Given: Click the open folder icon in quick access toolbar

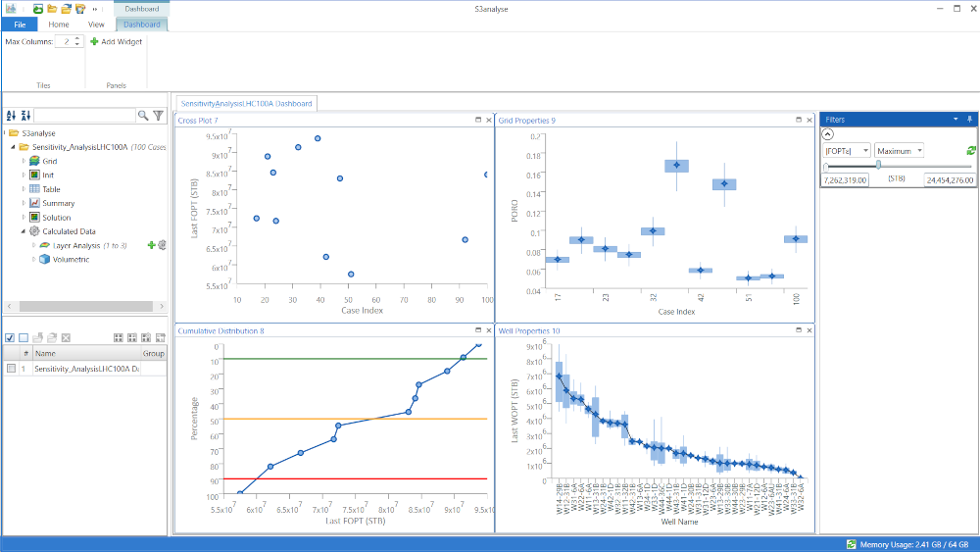Looking at the screenshot, I should pyautogui.click(x=52, y=9).
